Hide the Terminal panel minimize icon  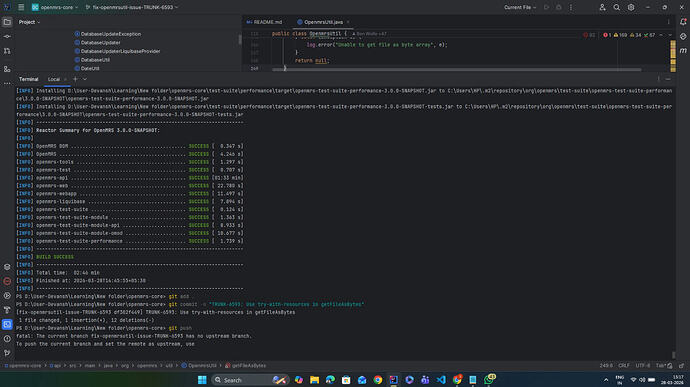[x=668, y=79]
